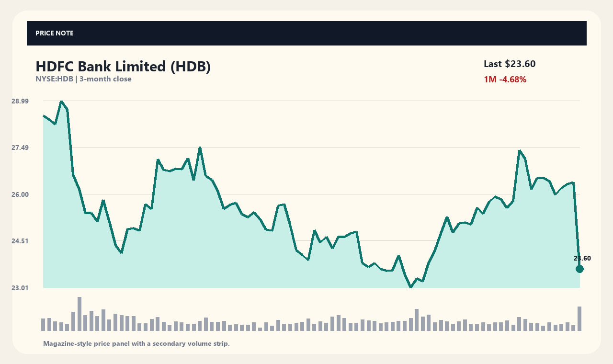Select the HDFC Bank Limited (HDB) title
Screen dimensions: 613x364
123,67
